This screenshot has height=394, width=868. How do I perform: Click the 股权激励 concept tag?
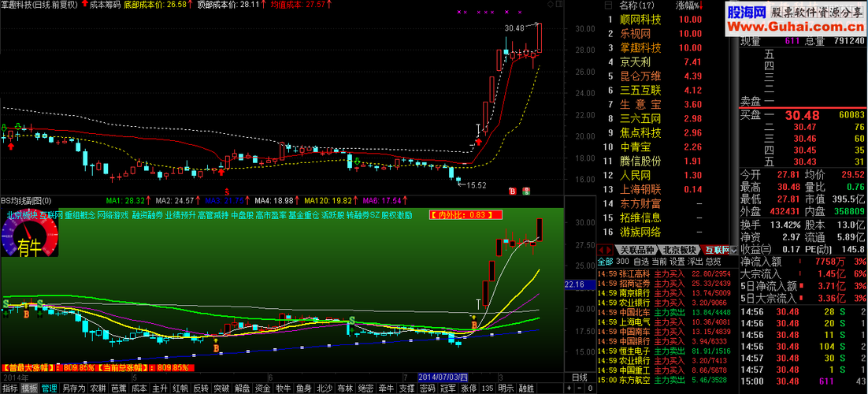[x=398, y=215]
